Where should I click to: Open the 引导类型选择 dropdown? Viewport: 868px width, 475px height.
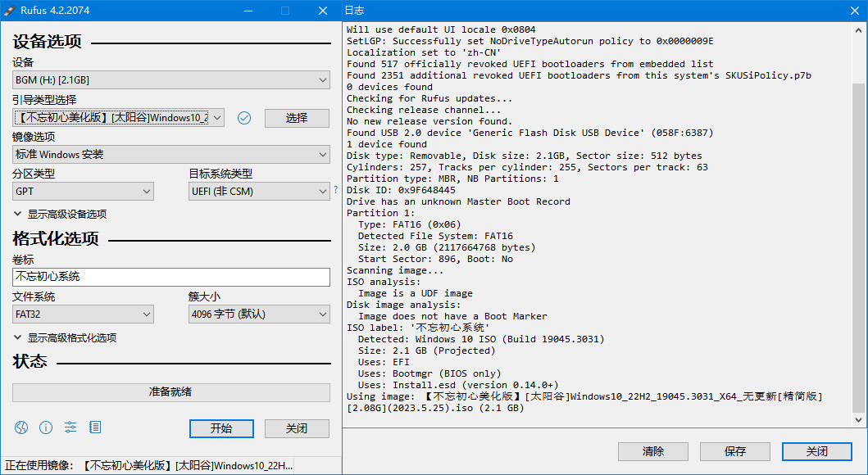(117, 118)
